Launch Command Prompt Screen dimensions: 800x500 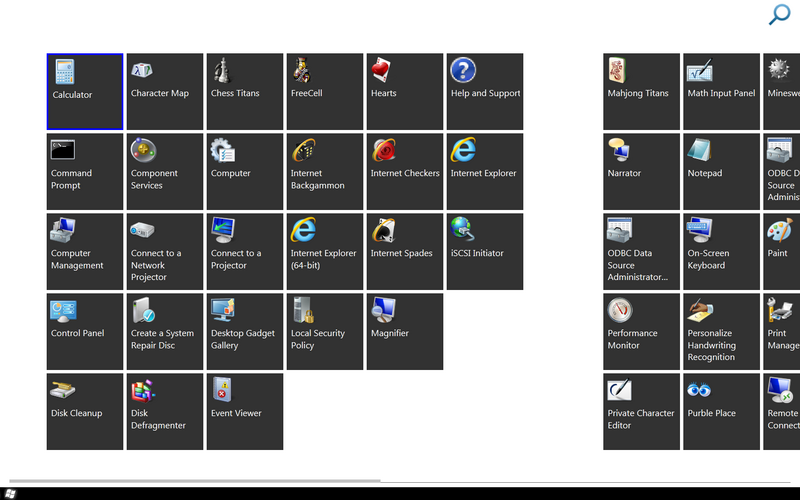coord(85,172)
